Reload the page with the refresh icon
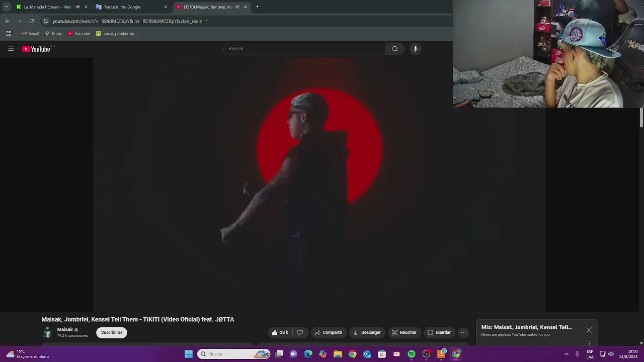The width and height of the screenshot is (644, 362). pyautogui.click(x=32, y=21)
